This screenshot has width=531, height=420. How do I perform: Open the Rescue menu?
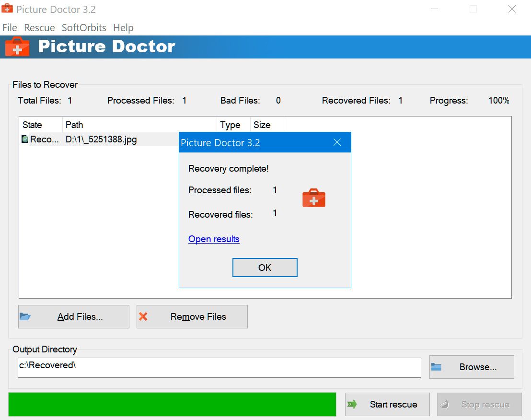tap(39, 28)
